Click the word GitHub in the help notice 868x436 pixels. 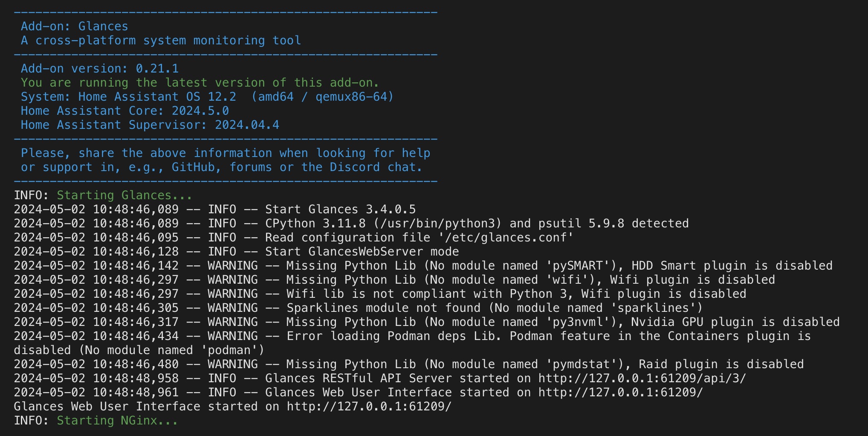coord(193,167)
